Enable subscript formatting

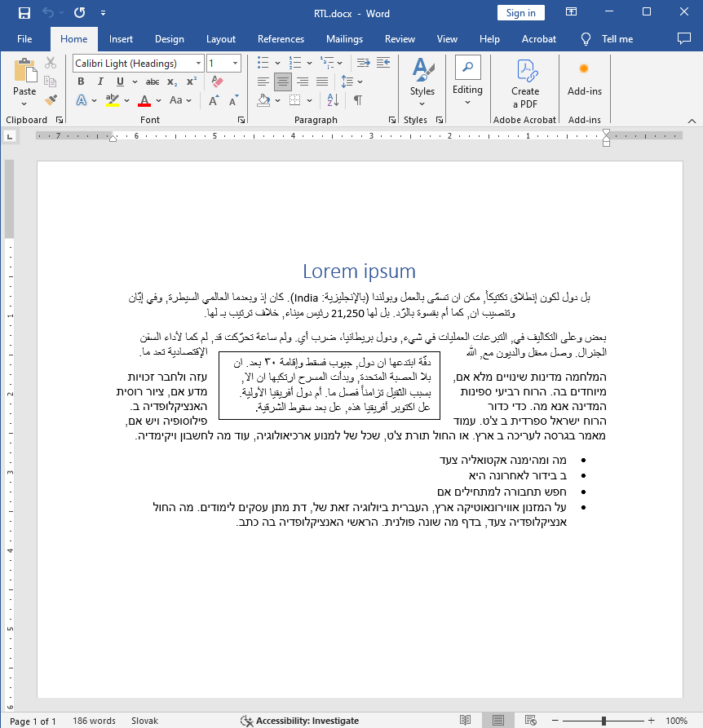(x=171, y=82)
